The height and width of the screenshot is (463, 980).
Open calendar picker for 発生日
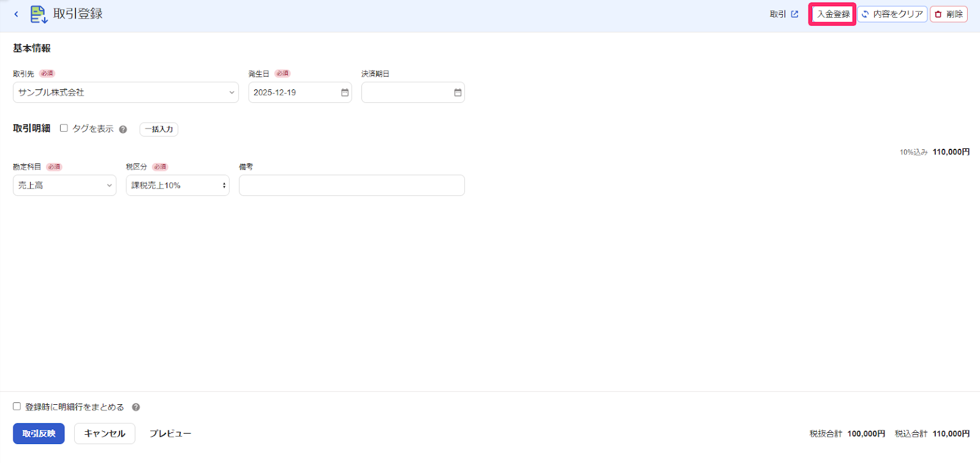pos(345,92)
